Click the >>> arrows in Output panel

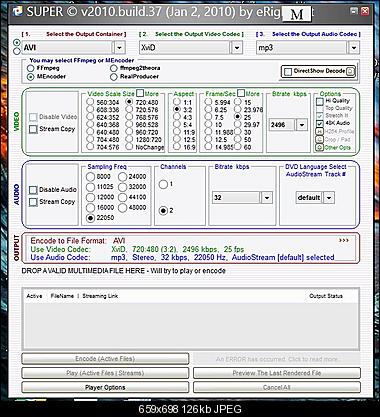[x=343, y=240]
